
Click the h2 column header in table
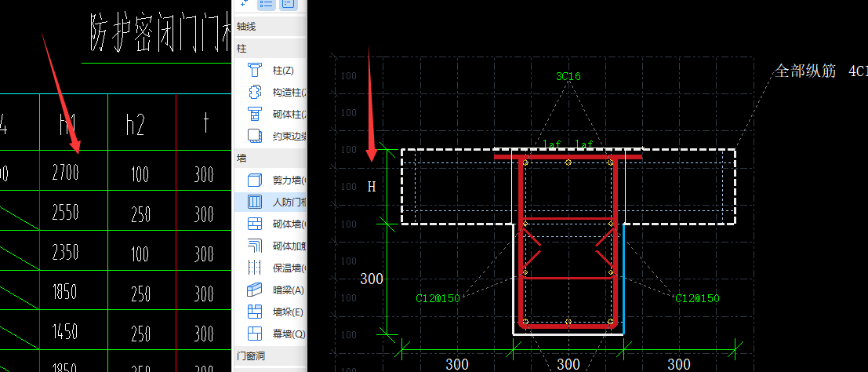pos(136,126)
